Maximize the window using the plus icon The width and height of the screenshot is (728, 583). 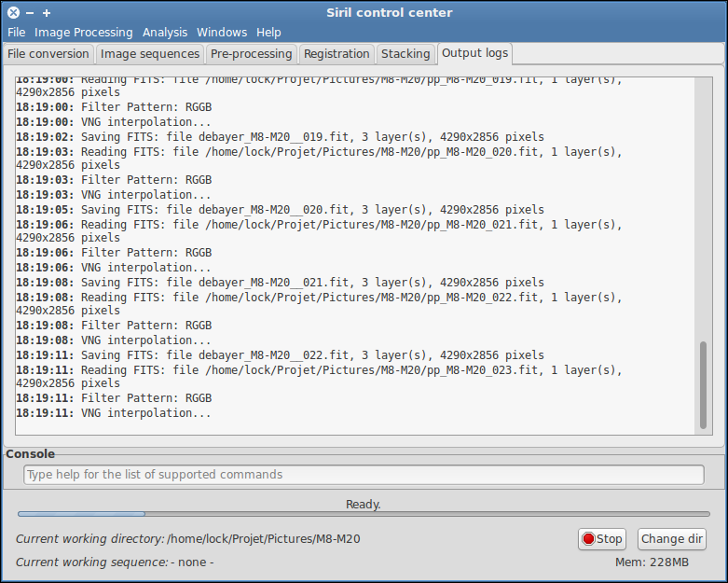[47, 13]
